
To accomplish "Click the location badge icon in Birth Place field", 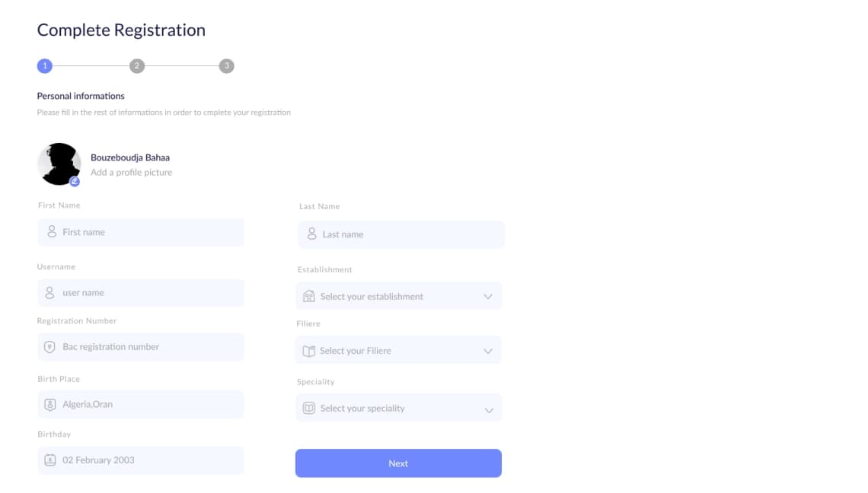I will pyautogui.click(x=49, y=405).
